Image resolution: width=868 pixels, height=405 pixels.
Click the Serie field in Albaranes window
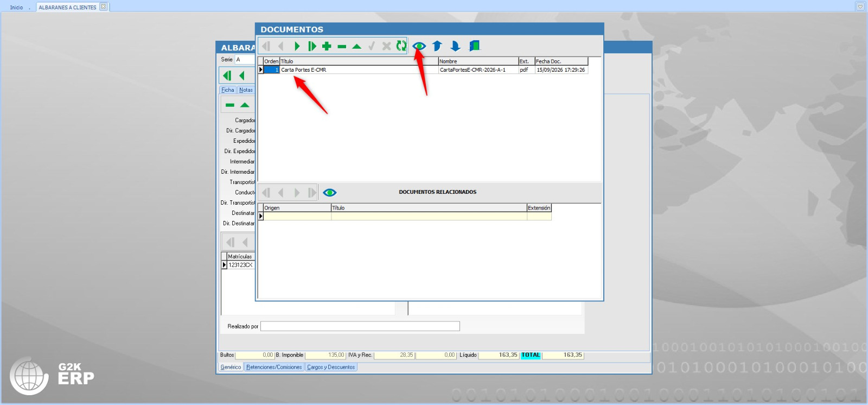click(x=245, y=60)
